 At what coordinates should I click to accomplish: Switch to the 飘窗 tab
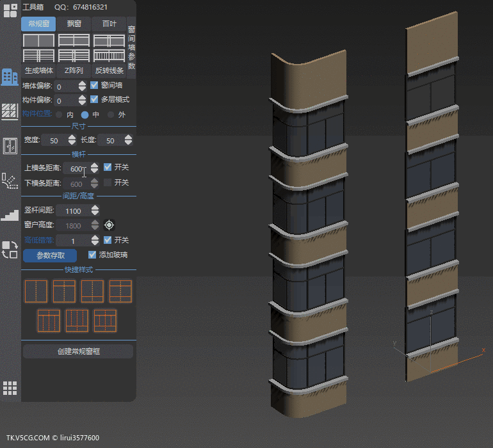74,24
